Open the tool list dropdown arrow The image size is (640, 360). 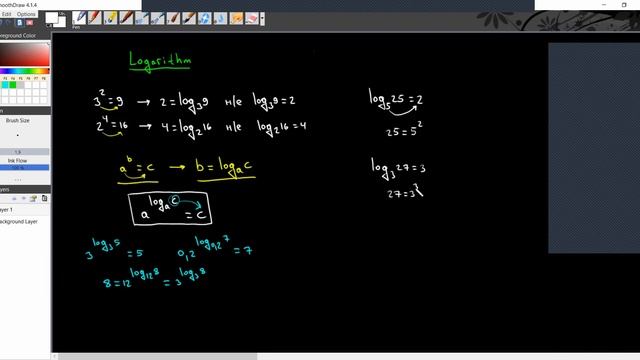tap(262, 18)
